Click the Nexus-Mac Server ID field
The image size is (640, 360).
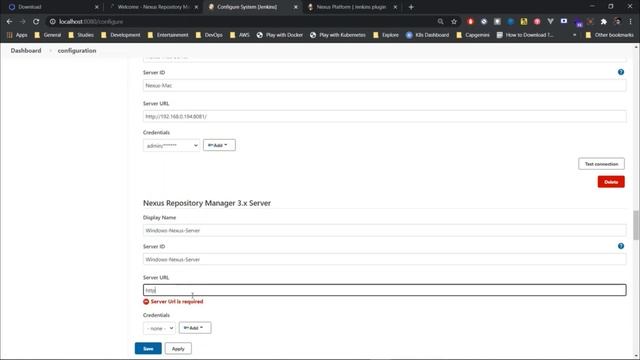tap(384, 85)
